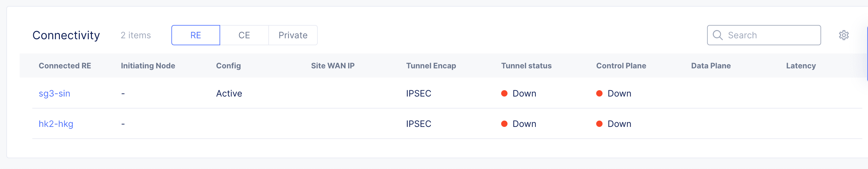
Task: Click the Config column header
Action: click(x=228, y=66)
